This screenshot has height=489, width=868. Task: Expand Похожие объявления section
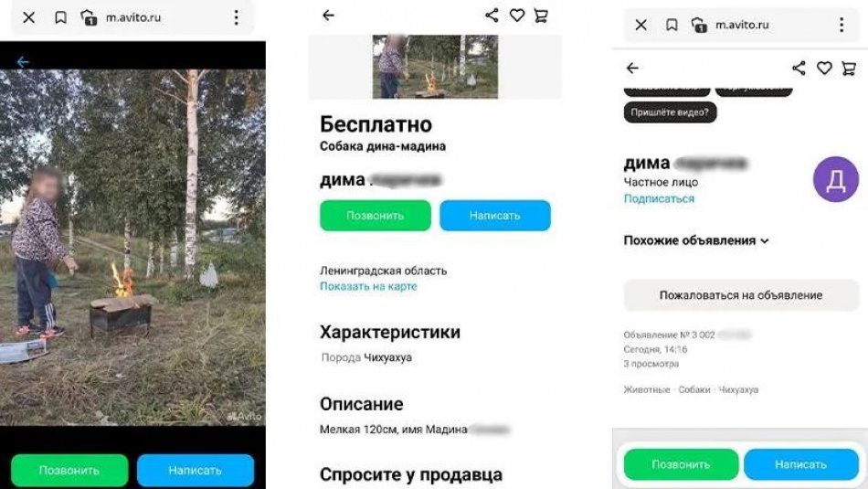[696, 240]
